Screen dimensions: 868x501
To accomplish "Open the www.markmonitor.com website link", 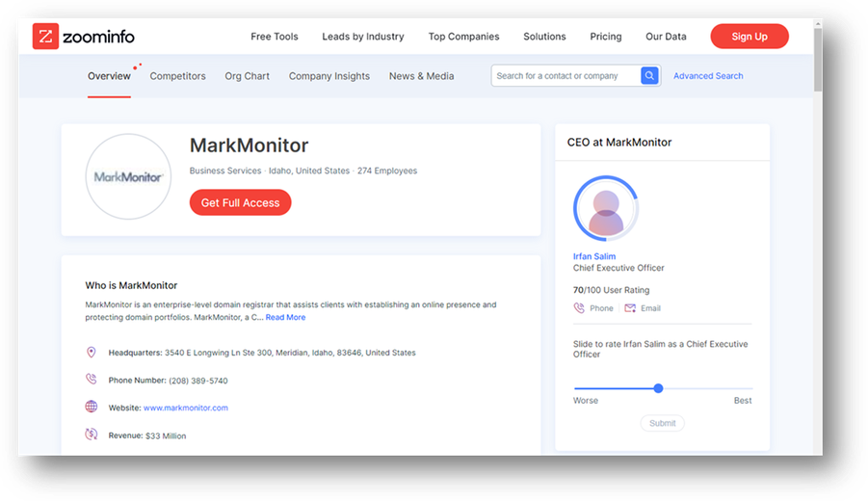I will point(185,408).
